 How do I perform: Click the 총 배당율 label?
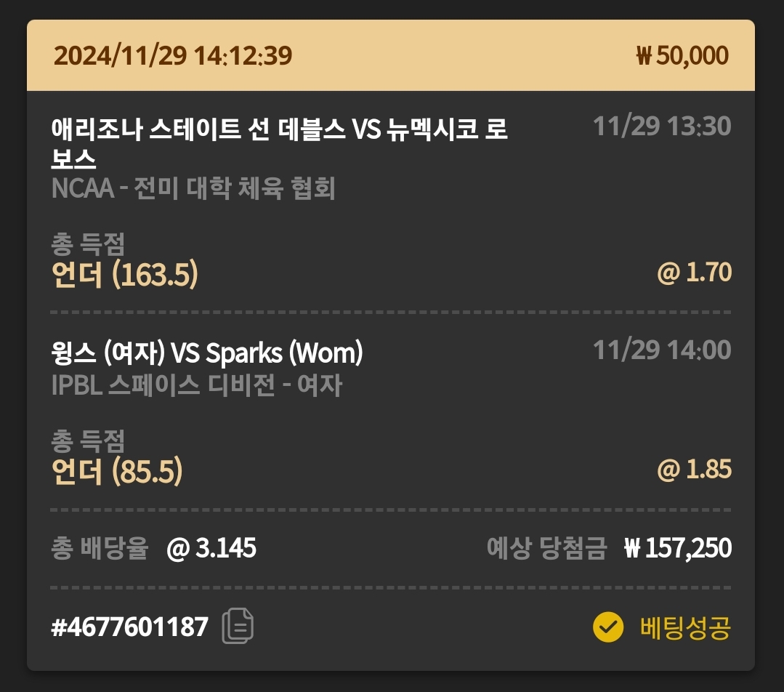pyautogui.click(x=100, y=548)
